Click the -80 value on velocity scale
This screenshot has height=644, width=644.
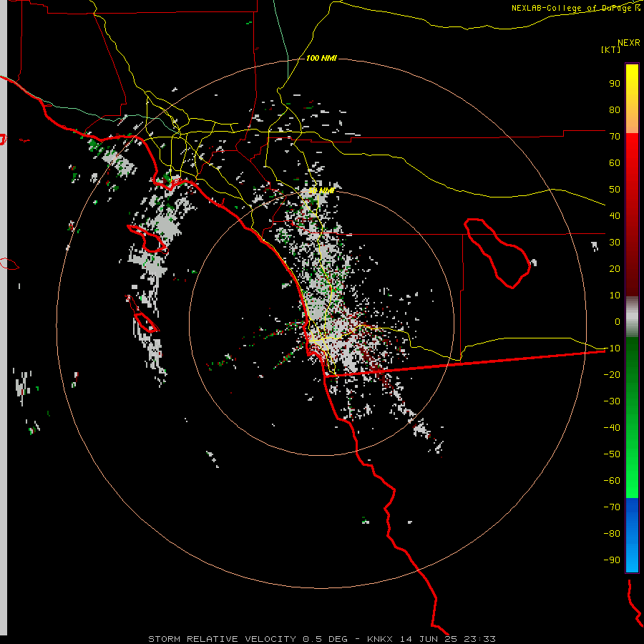coord(612,534)
